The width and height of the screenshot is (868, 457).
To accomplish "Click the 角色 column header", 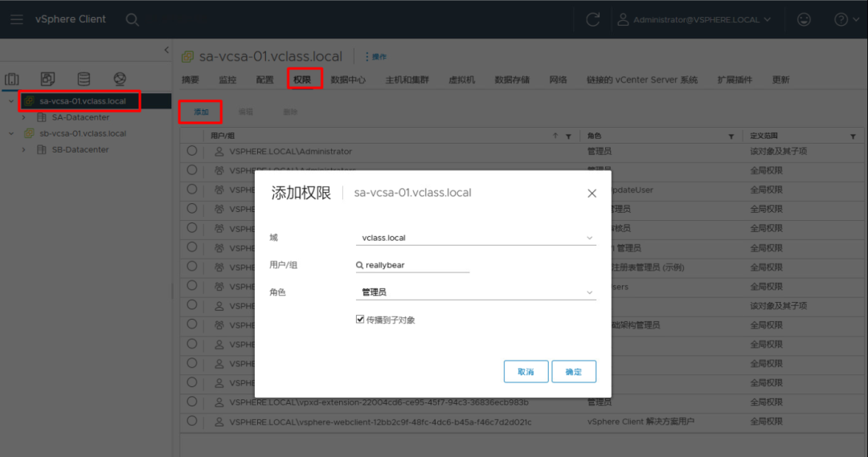I will (594, 136).
